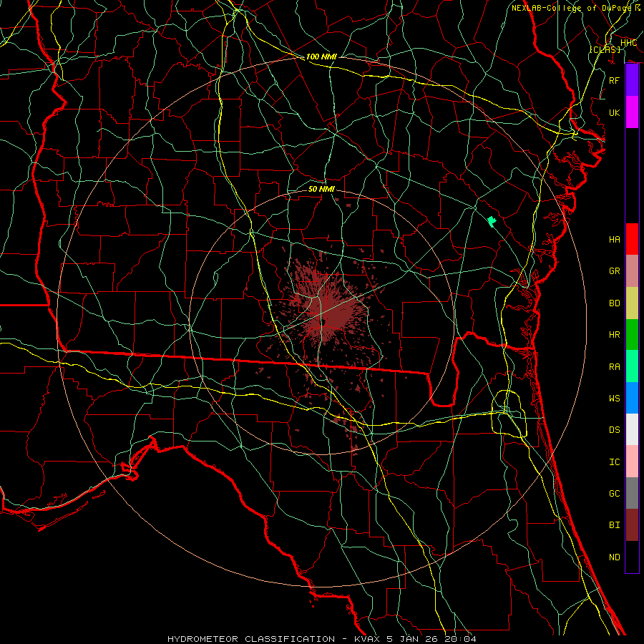Click the HA legend label
This screenshot has width=644, height=644.
pyautogui.click(x=615, y=240)
